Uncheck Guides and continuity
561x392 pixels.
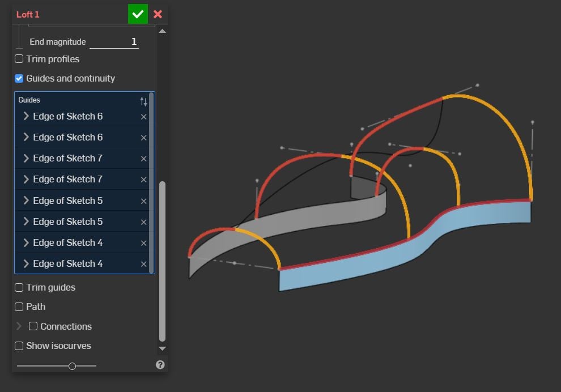19,78
